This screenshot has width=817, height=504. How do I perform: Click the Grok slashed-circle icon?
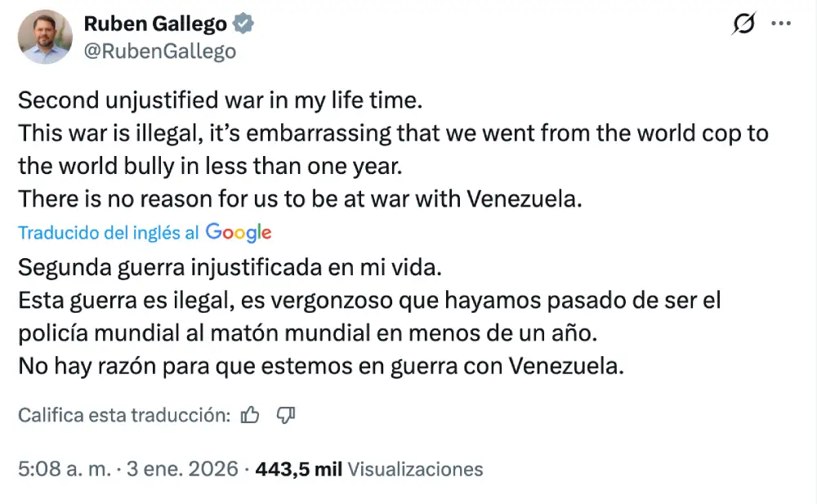[x=743, y=25]
